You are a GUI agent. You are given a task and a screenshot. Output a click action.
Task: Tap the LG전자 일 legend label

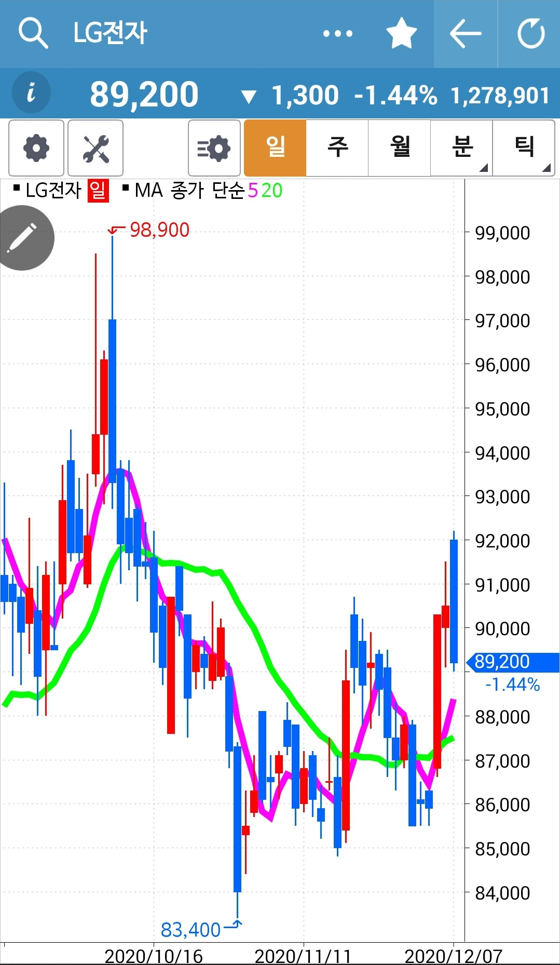[x=61, y=191]
